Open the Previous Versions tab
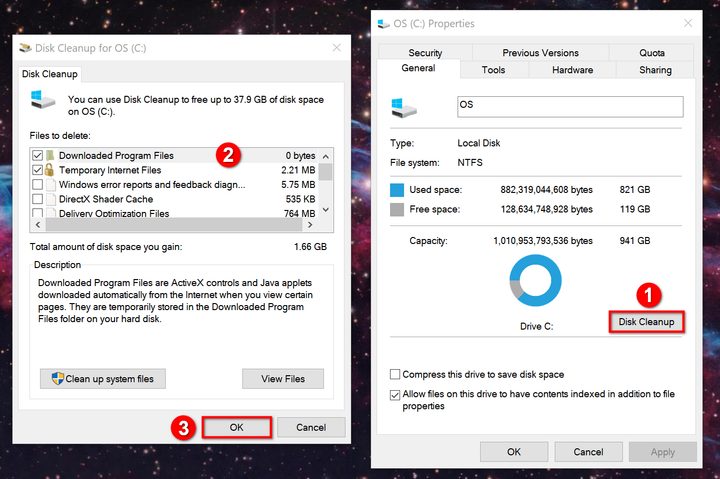This screenshot has width=720, height=479. coord(540,53)
